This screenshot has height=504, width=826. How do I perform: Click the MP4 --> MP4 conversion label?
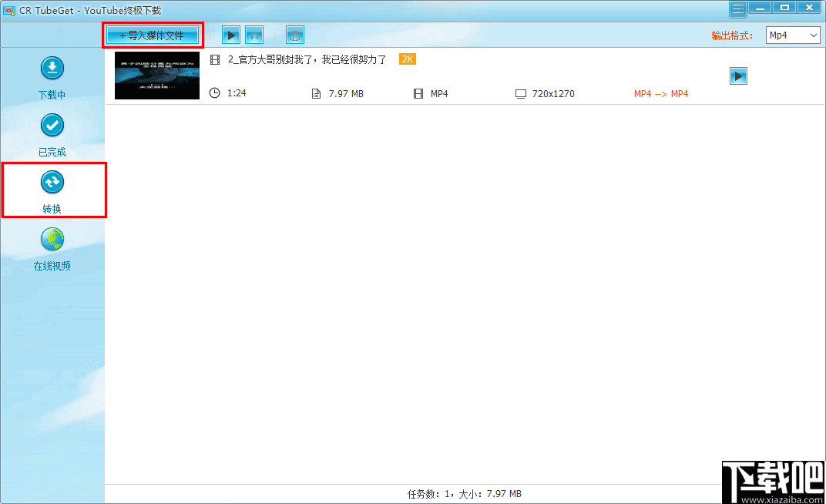coord(661,94)
